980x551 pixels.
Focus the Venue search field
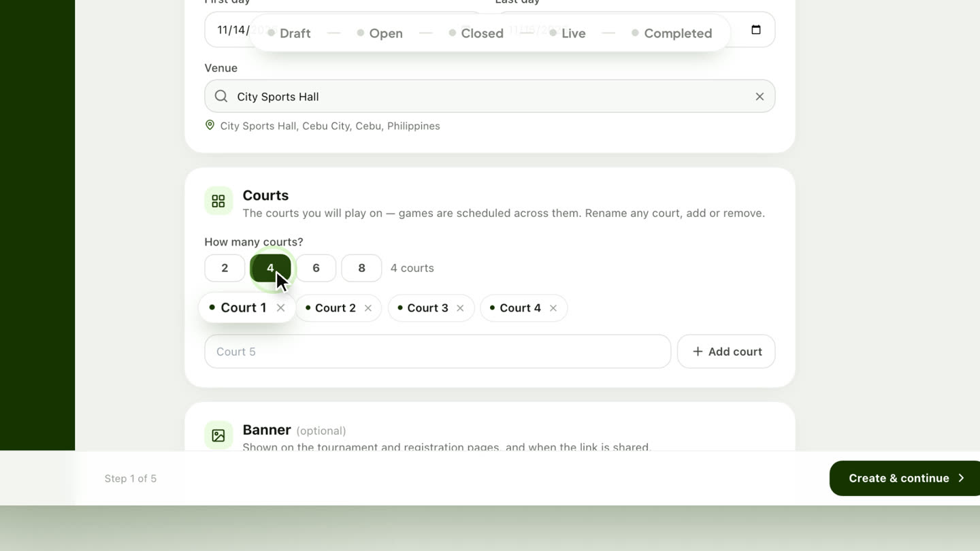490,97
